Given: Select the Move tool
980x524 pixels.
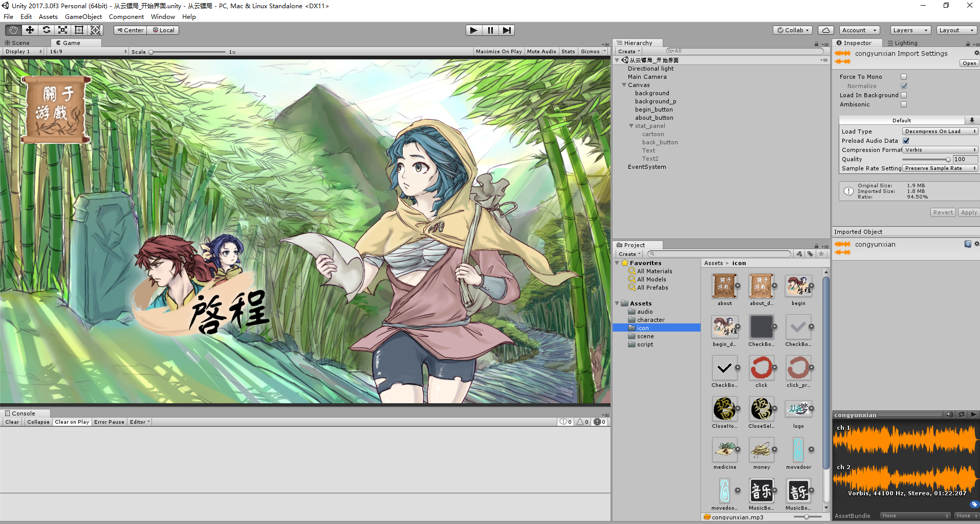Looking at the screenshot, I should coord(30,30).
